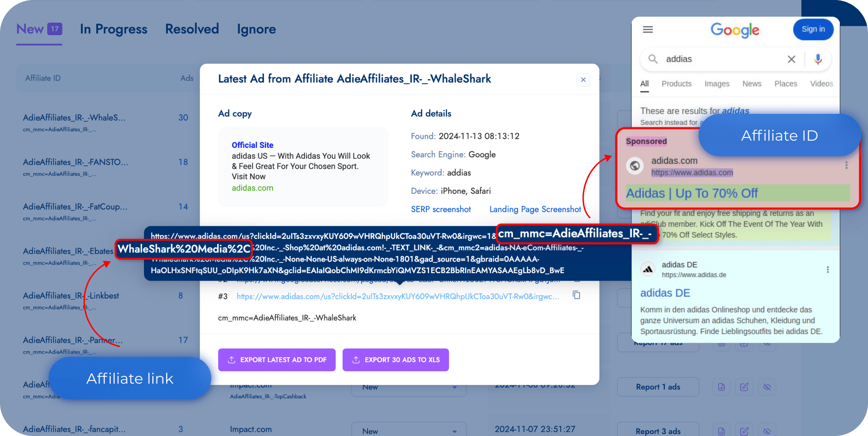868x436 pixels.
Task: Click the ads count 14 in FatCoup row
Action: [183, 206]
